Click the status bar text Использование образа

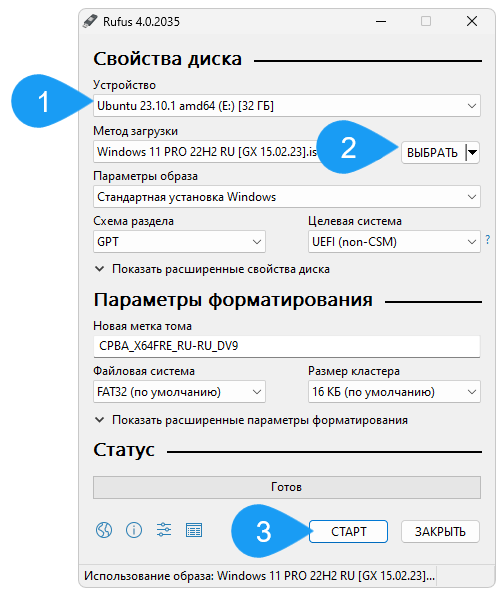pos(259,576)
